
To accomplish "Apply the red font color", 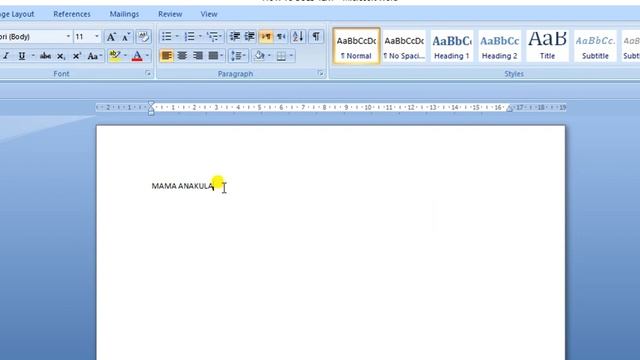I will (x=137, y=56).
